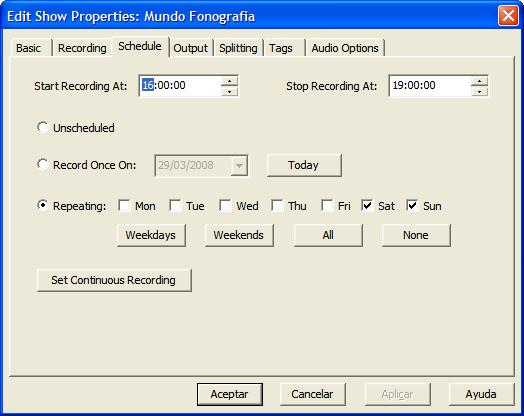The height and width of the screenshot is (416, 524).
Task: Open the Audio Options tab
Action: point(345,48)
